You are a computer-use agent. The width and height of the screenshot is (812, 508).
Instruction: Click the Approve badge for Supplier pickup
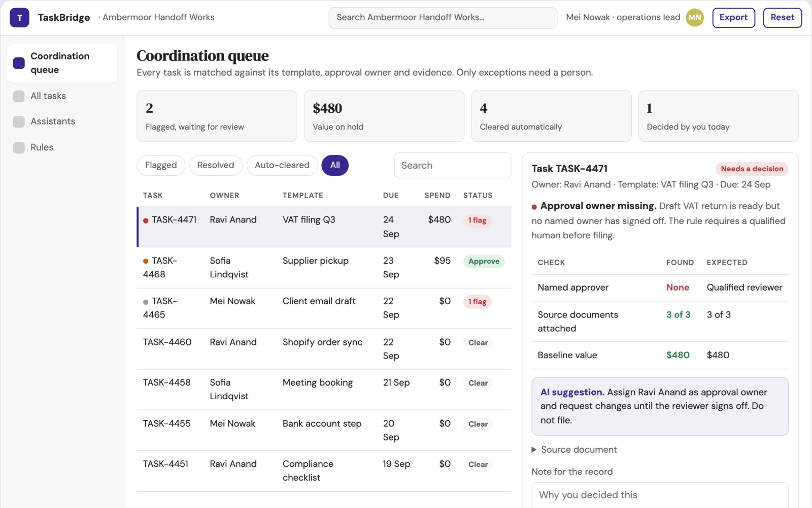484,261
